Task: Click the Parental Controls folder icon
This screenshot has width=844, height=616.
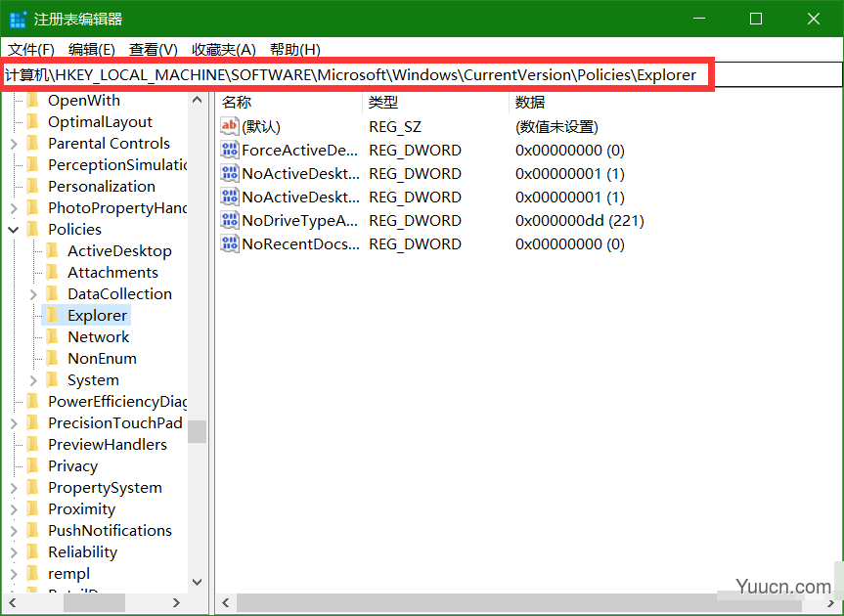Action: [x=33, y=144]
